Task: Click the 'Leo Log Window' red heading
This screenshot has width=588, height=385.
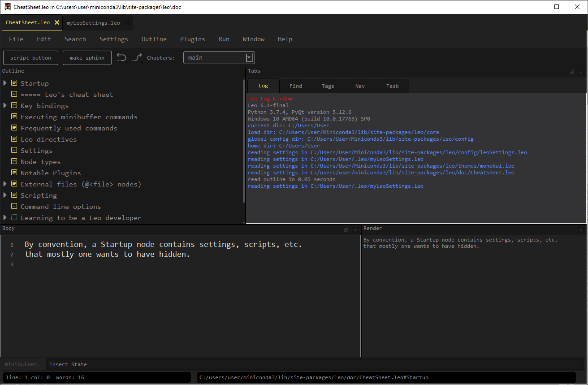Action: 270,99
